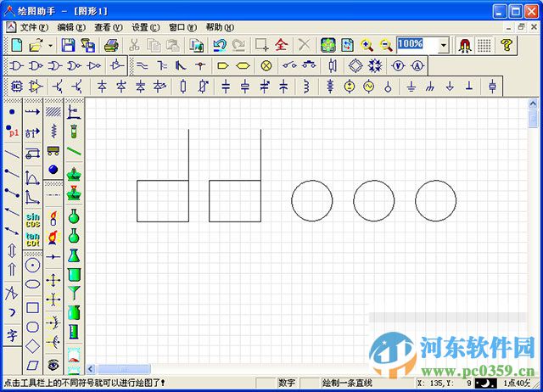The image size is (543, 392).
Task: Select the green funnel tool
Action: click(x=74, y=293)
